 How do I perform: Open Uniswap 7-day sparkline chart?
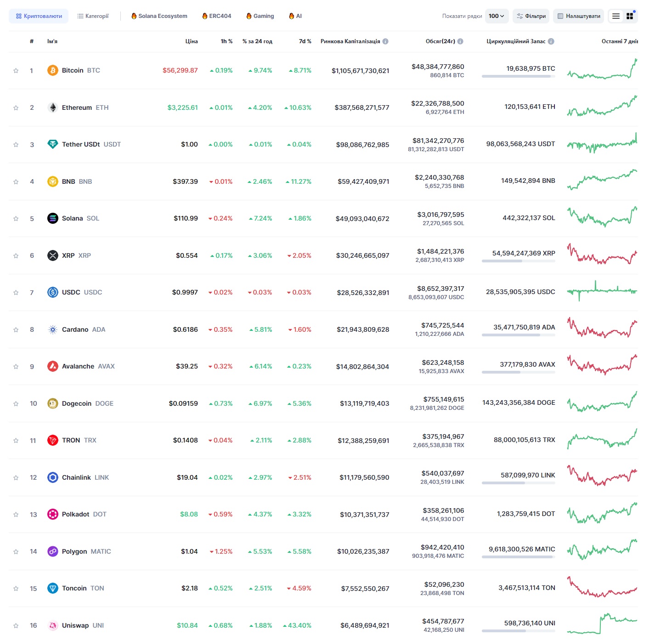click(602, 624)
